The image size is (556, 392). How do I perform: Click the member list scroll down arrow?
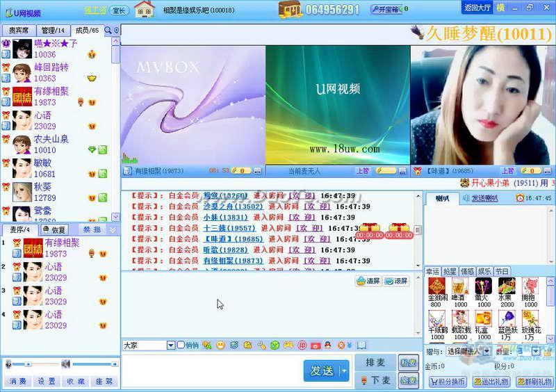pyautogui.click(x=115, y=216)
